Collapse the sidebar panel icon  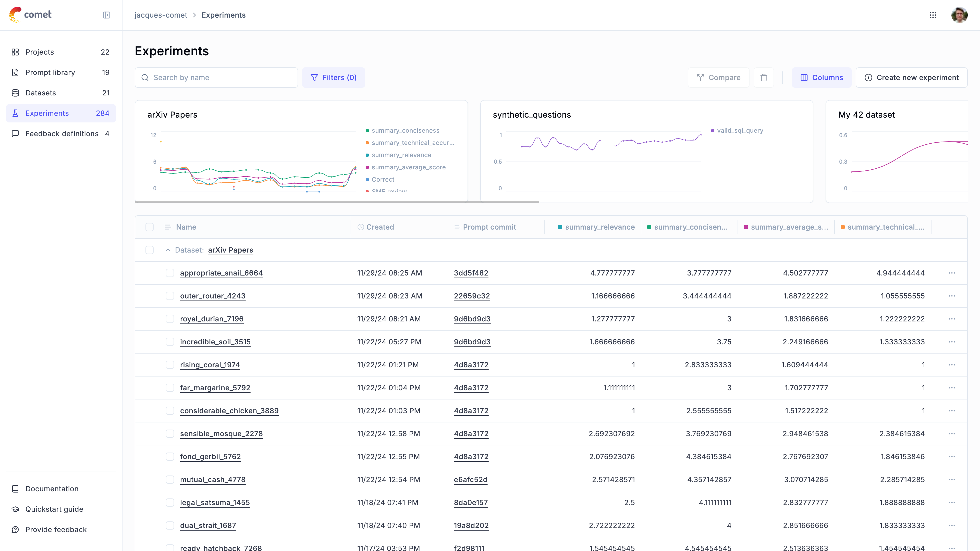tap(106, 15)
